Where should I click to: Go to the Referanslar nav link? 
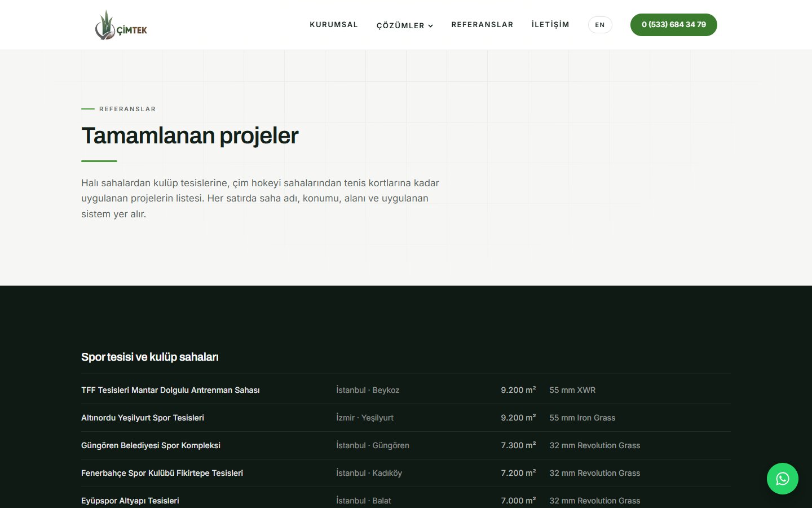click(482, 25)
